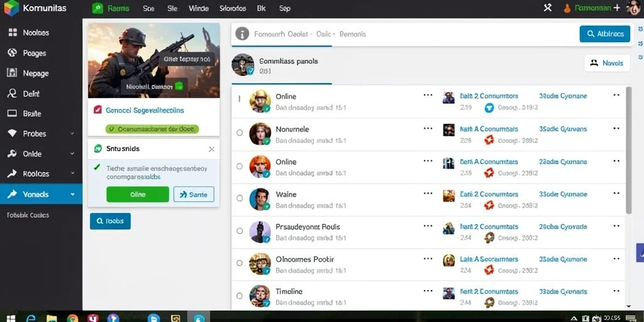Viewport: 644px width, 322px height.
Task: Click the blue search button below Sntusnids
Action: [x=110, y=221]
